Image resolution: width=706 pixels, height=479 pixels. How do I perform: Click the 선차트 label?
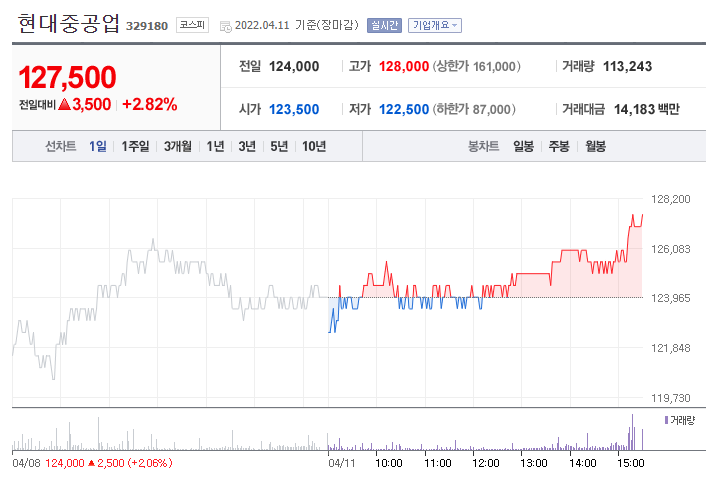click(61, 146)
